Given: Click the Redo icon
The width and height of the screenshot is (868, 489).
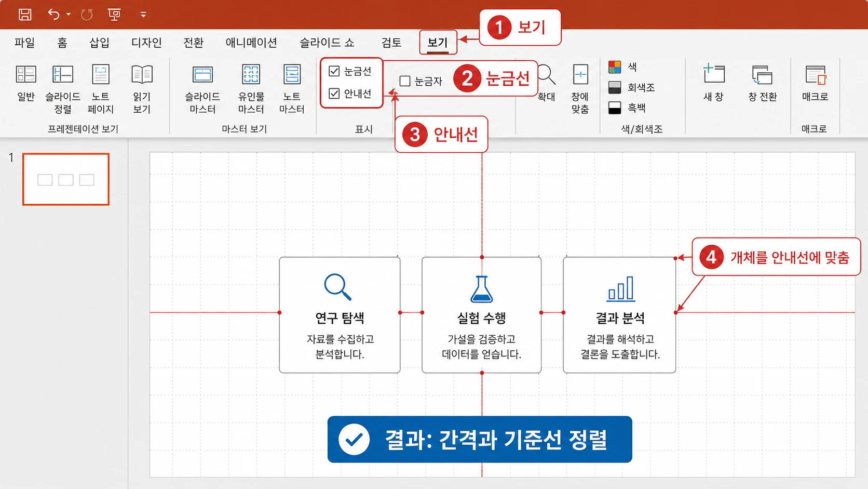Looking at the screenshot, I should pos(87,15).
